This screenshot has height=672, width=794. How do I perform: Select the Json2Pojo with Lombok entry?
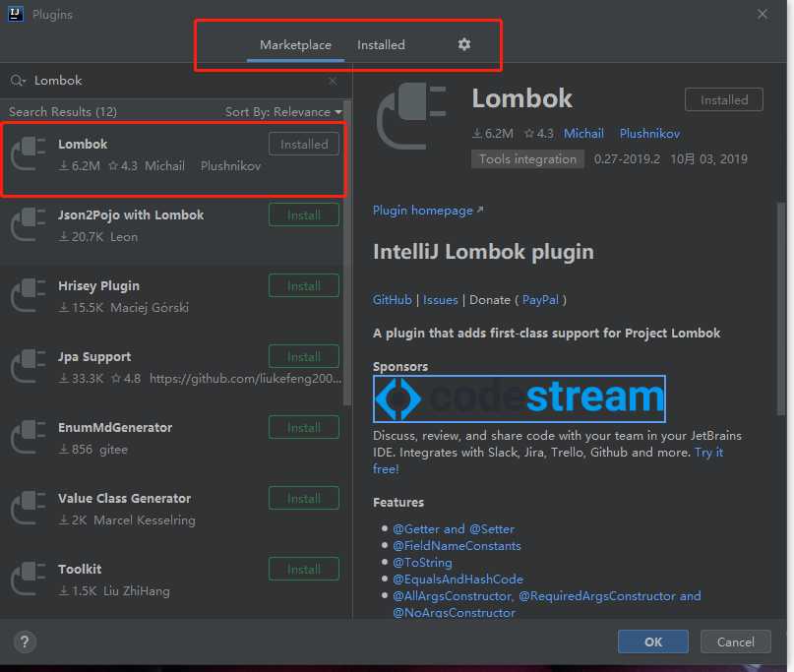[x=172, y=229]
